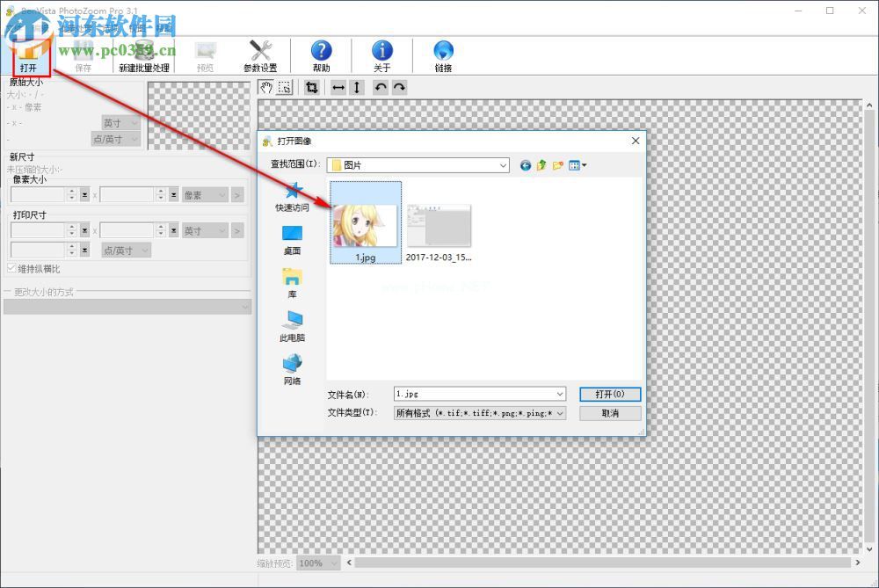Click the Go Back green arrow in dialog

pyautogui.click(x=525, y=164)
